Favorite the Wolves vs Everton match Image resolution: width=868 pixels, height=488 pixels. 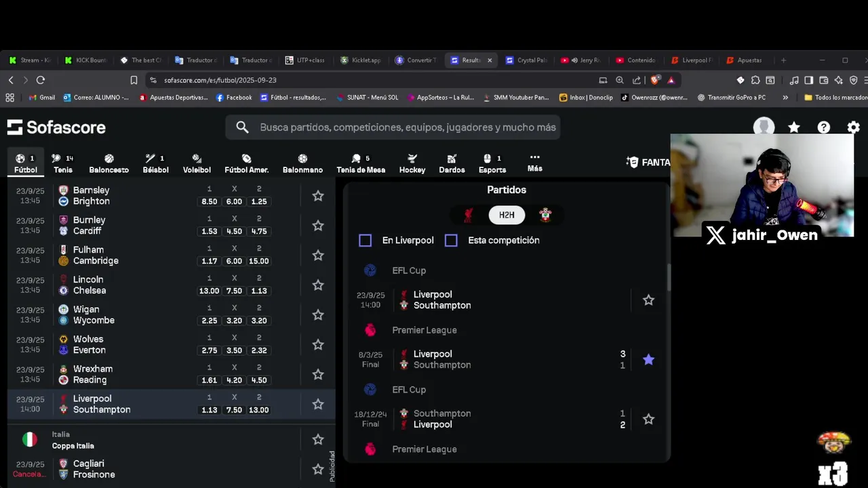[318, 345]
